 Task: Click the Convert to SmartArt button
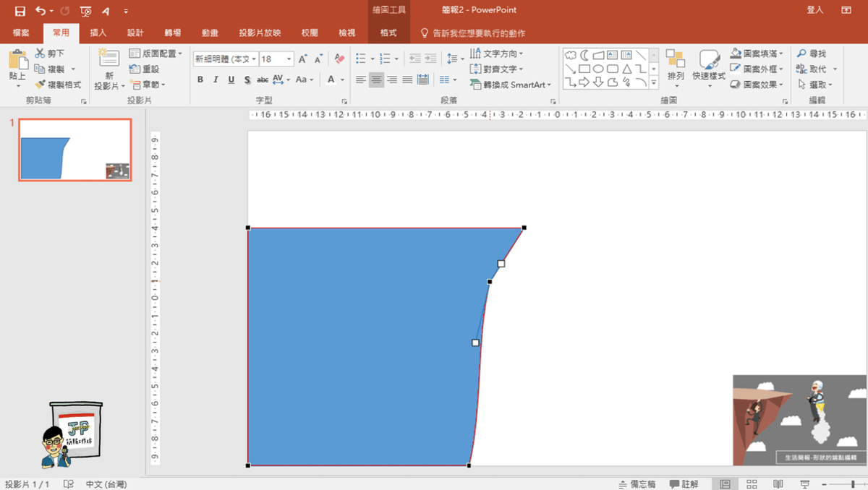[x=511, y=85]
